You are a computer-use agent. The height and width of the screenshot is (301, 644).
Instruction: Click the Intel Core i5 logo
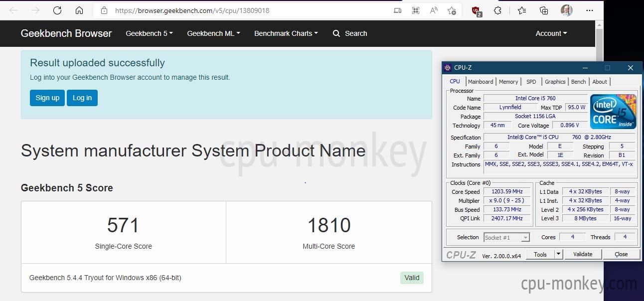[613, 112]
